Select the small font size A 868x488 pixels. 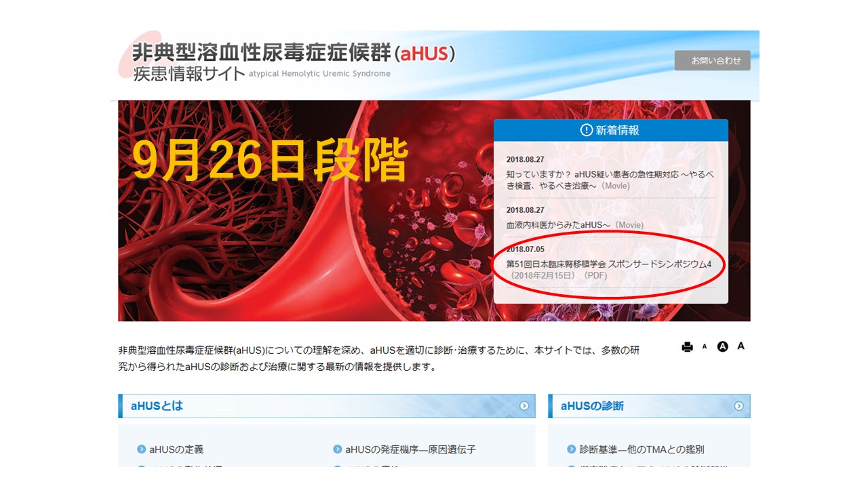pos(705,347)
